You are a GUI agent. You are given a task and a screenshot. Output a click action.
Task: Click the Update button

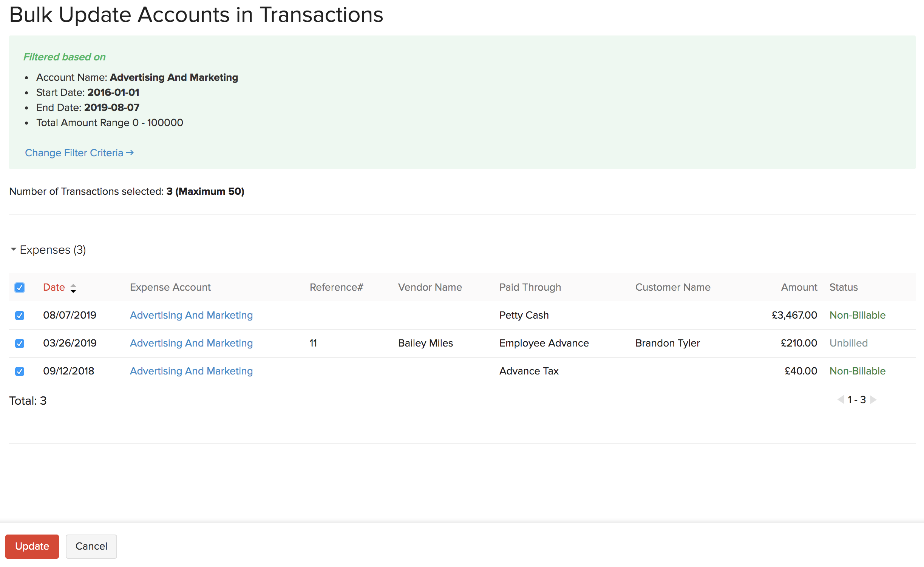[32, 546]
